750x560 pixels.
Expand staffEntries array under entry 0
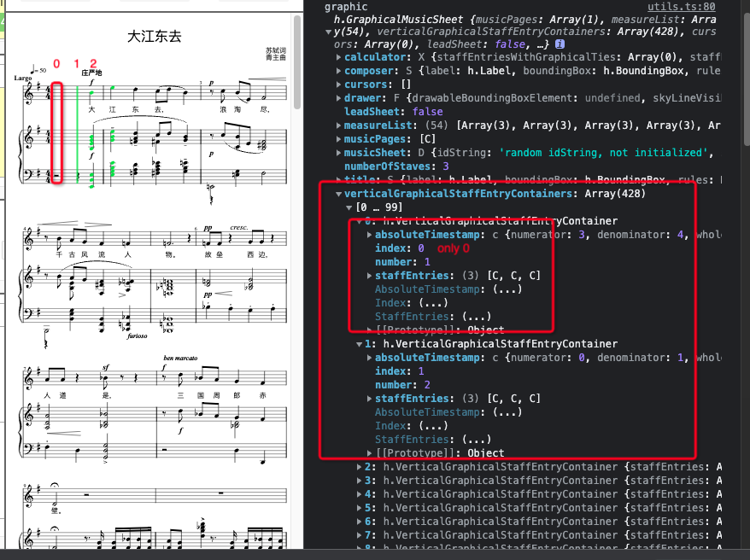pos(369,276)
